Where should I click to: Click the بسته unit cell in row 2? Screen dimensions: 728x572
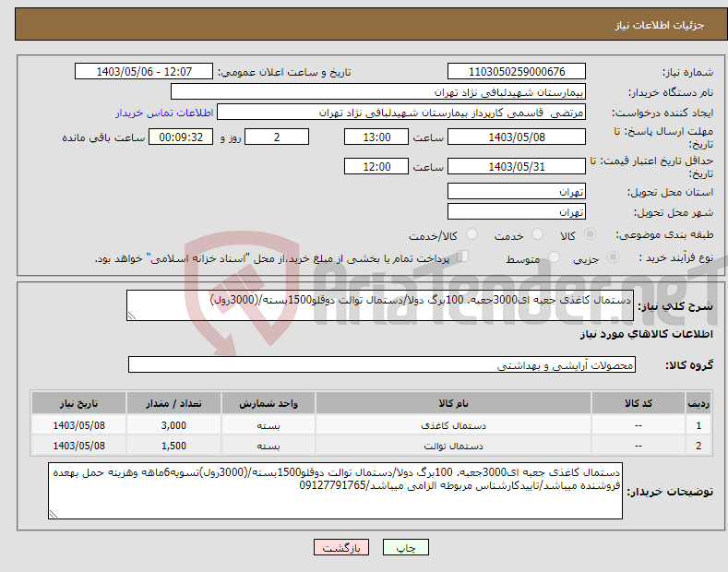click(x=269, y=446)
